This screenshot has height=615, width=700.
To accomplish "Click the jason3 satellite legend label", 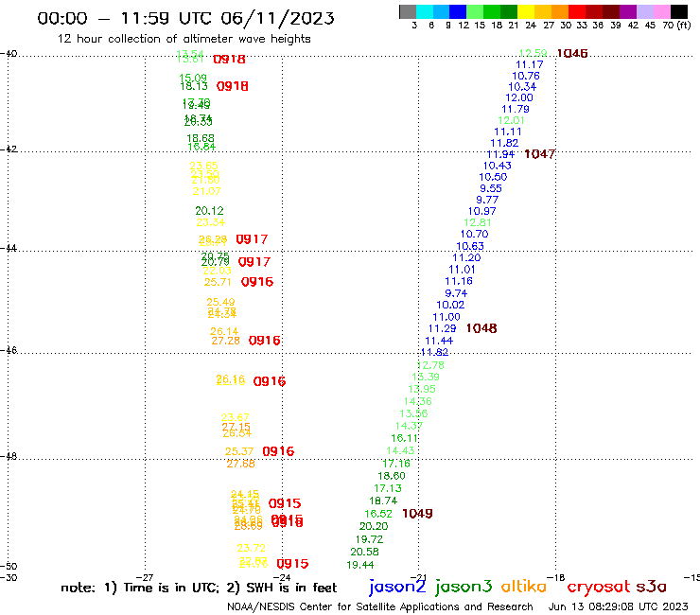I will coord(464,587).
